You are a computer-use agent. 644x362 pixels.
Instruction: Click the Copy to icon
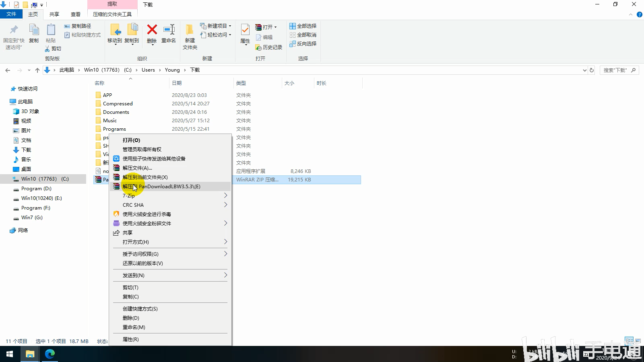132,30
